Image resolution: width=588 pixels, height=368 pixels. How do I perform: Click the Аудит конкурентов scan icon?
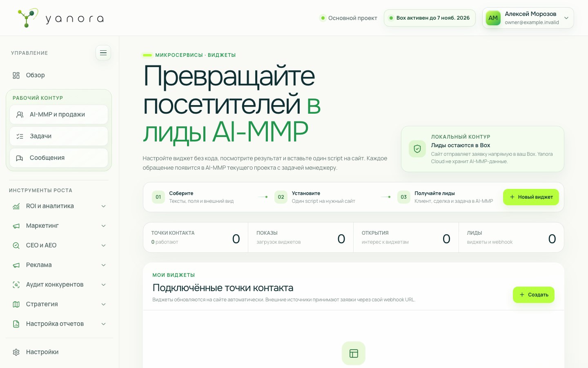point(16,285)
